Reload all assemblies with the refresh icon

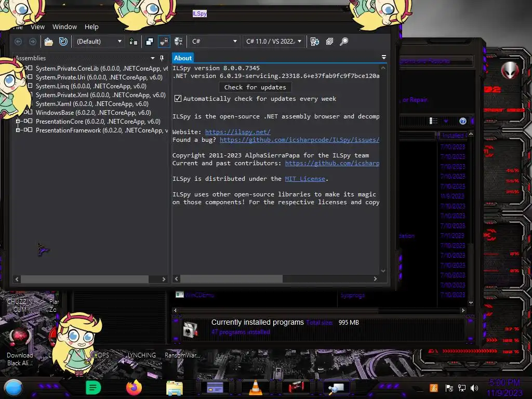[63, 42]
